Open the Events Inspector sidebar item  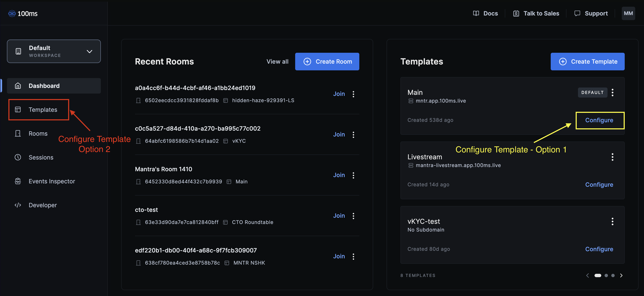(x=54, y=181)
